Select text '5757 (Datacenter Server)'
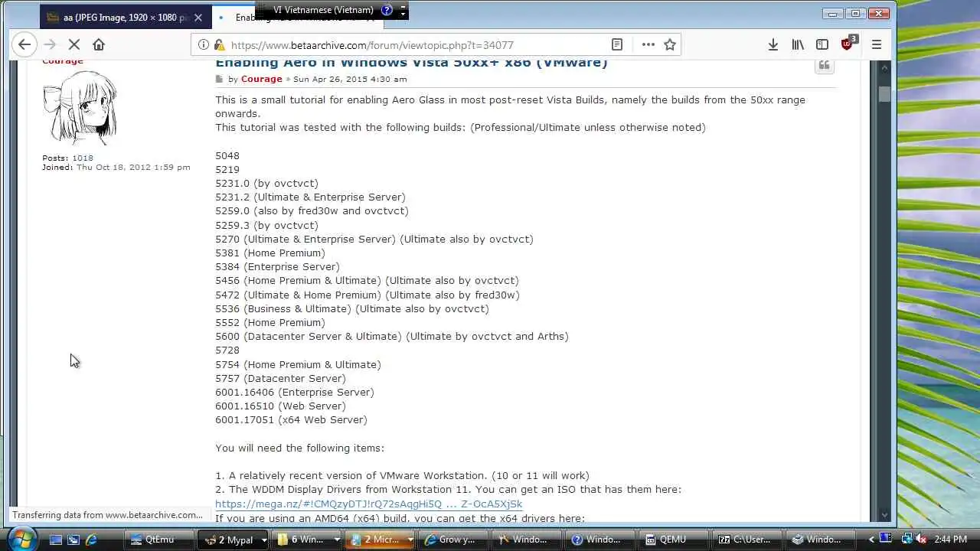 pos(280,378)
